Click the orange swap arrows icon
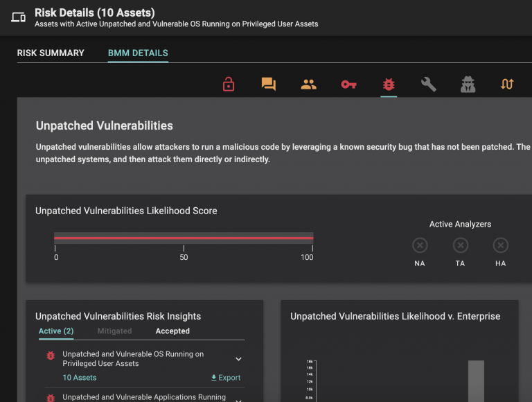This screenshot has height=402, width=532. (507, 85)
